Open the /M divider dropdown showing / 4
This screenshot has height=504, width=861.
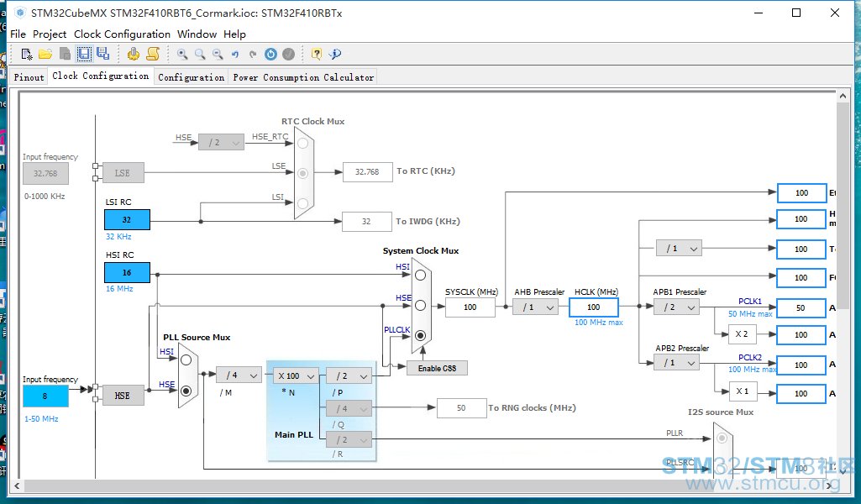click(x=239, y=375)
